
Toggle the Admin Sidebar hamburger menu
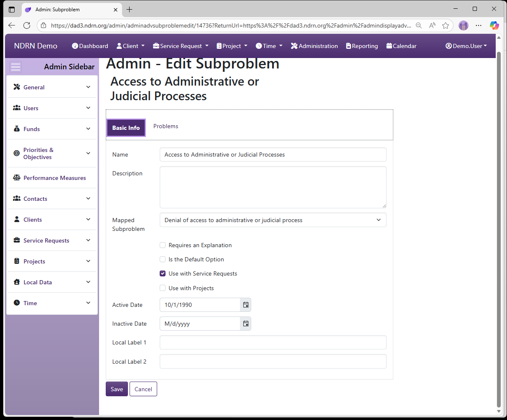(x=15, y=67)
